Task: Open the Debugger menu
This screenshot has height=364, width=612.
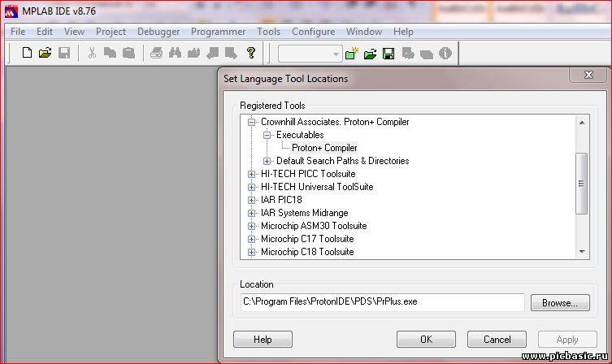Action: pyautogui.click(x=158, y=32)
